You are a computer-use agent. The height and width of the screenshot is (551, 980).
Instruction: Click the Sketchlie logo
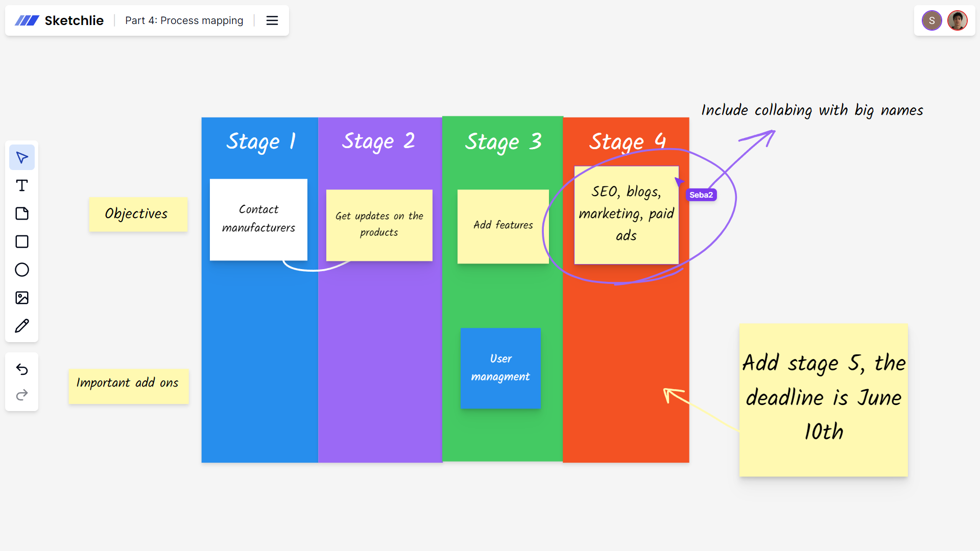[x=59, y=20]
